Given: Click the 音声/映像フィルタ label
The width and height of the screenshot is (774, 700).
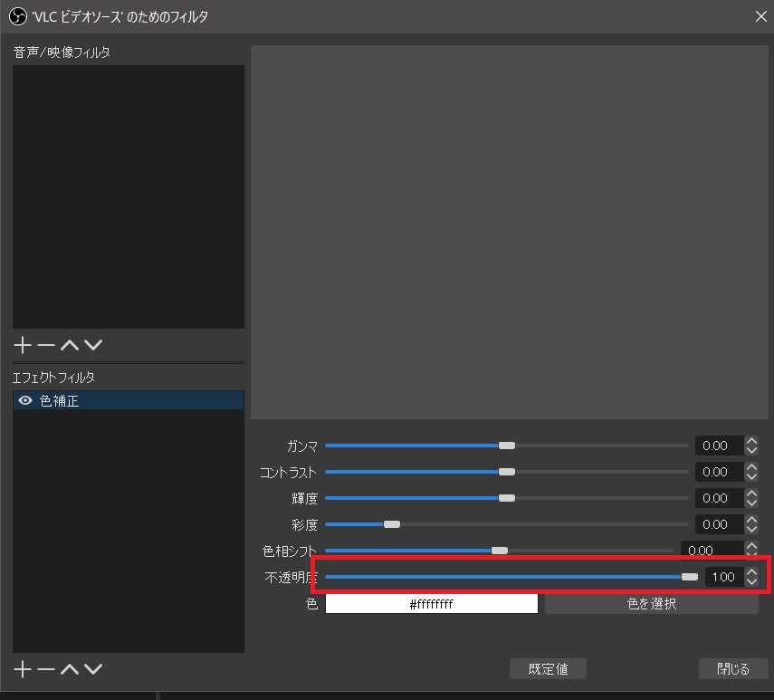Looking at the screenshot, I should click(62, 53).
